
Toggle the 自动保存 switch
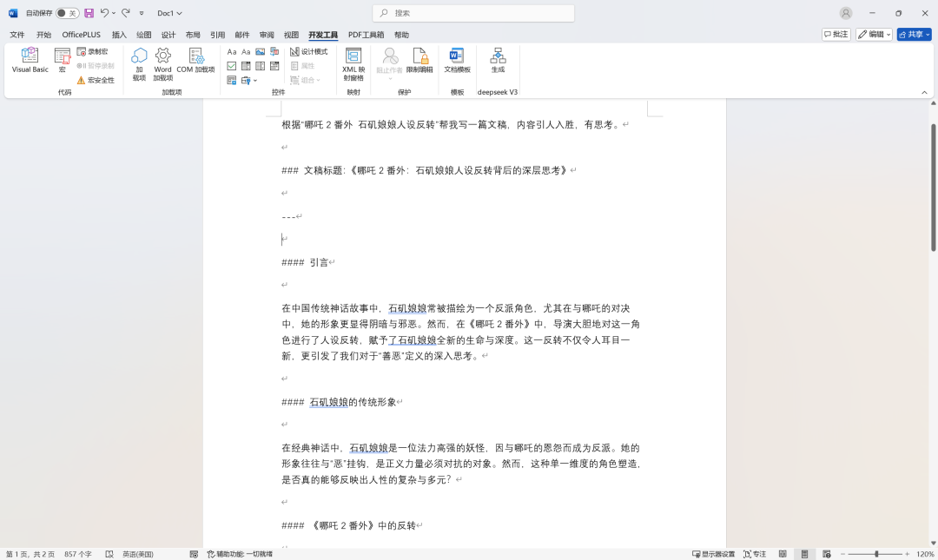pyautogui.click(x=68, y=13)
